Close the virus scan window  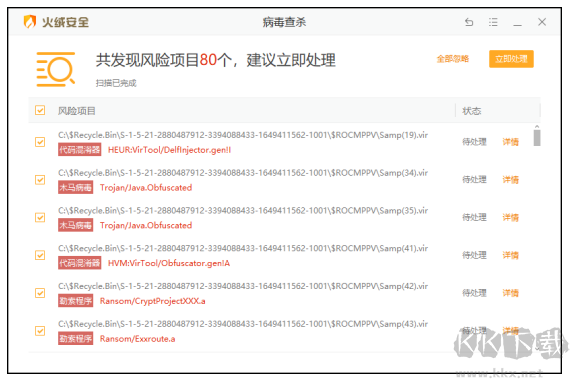[x=542, y=22]
